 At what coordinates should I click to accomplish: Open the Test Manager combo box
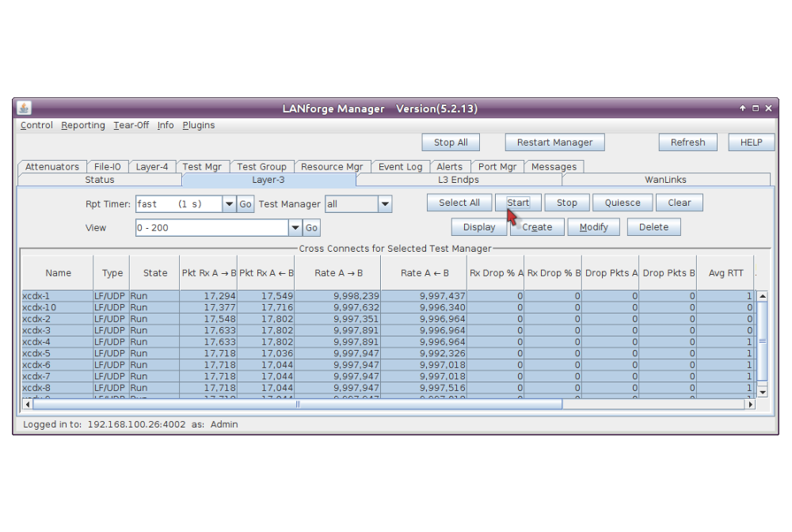[385, 204]
